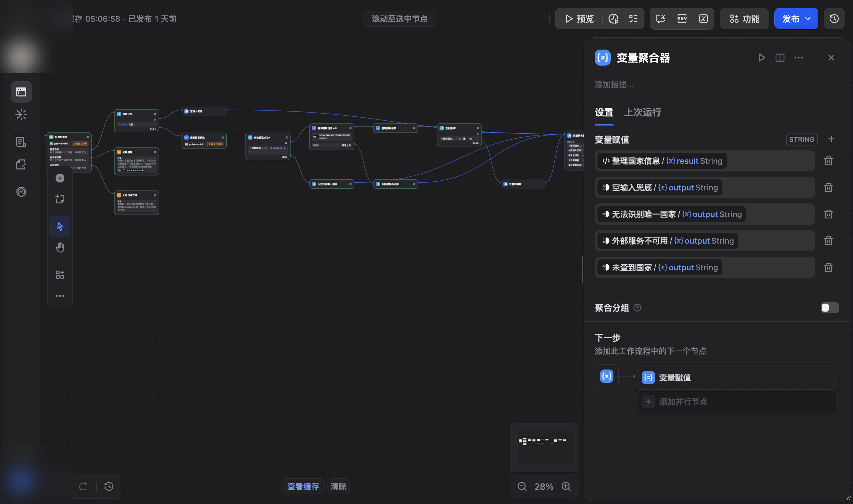Click 滚动至选中节点 button
Screen dimensions: 853x504
400,19
